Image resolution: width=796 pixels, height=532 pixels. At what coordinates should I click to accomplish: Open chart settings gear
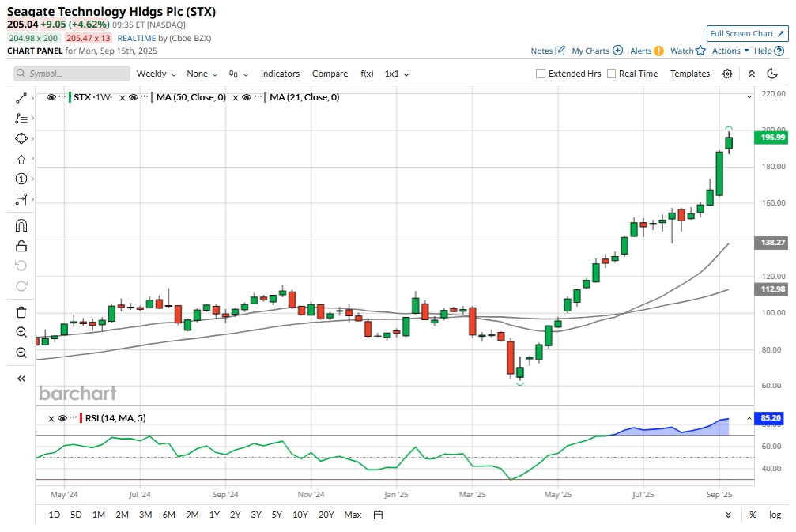coord(727,74)
